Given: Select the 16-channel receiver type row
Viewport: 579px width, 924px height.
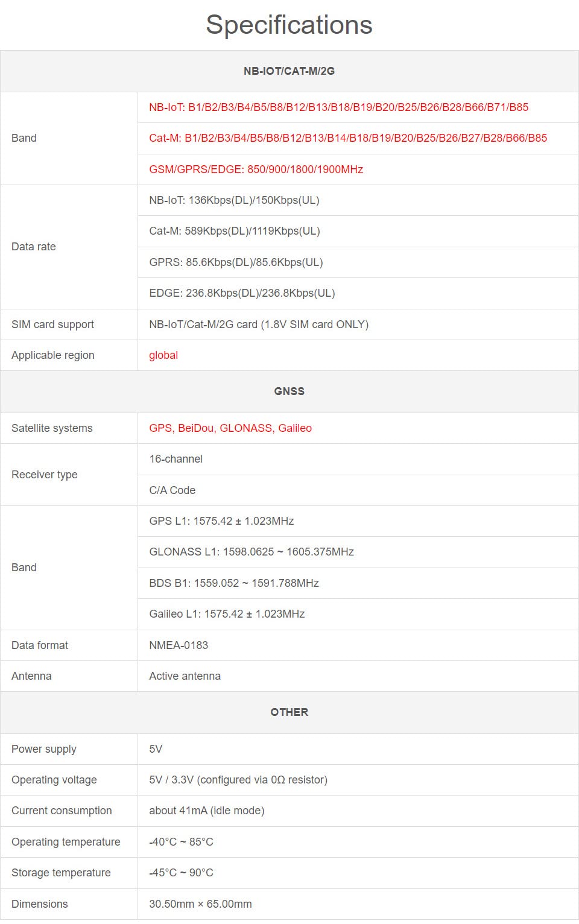Looking at the screenshot, I should point(176,459).
